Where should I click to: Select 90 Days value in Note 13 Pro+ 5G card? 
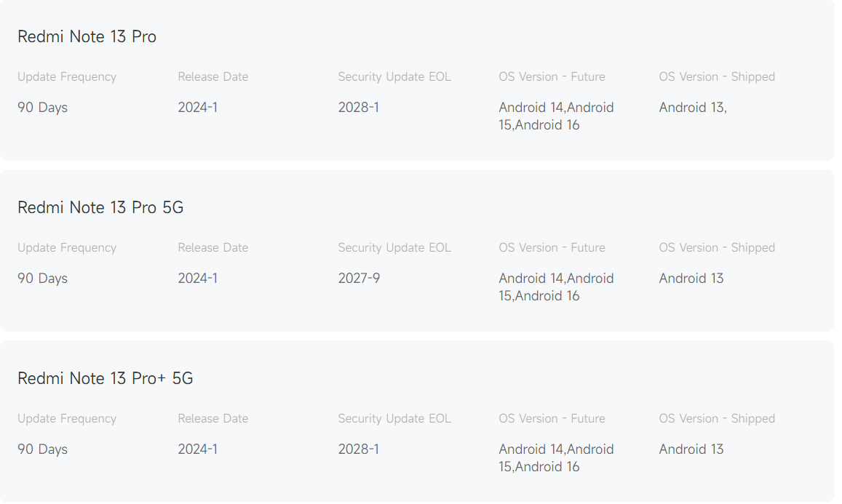42,449
